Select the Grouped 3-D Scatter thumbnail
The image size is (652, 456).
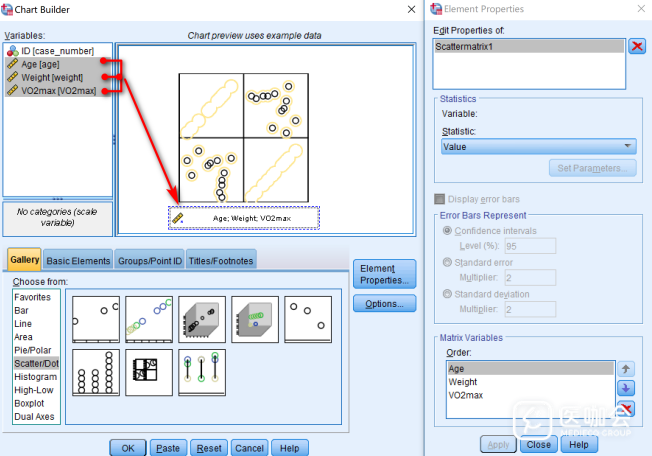255,317
